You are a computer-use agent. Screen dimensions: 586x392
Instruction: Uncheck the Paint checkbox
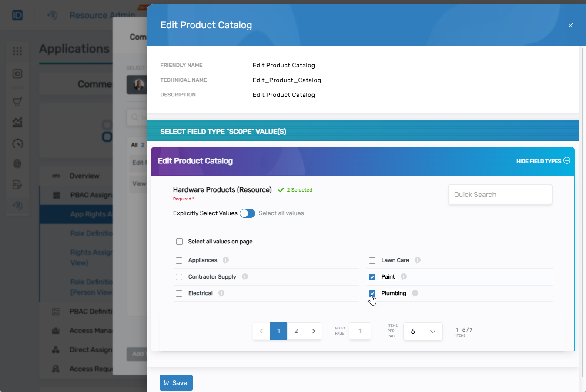pyautogui.click(x=372, y=277)
